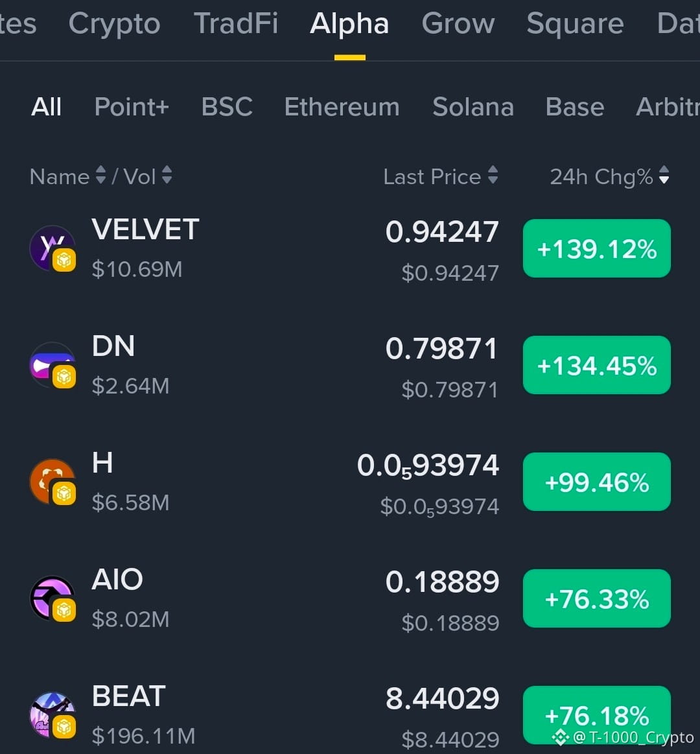
Task: Sort list by Vol arrows
Action: (x=167, y=175)
